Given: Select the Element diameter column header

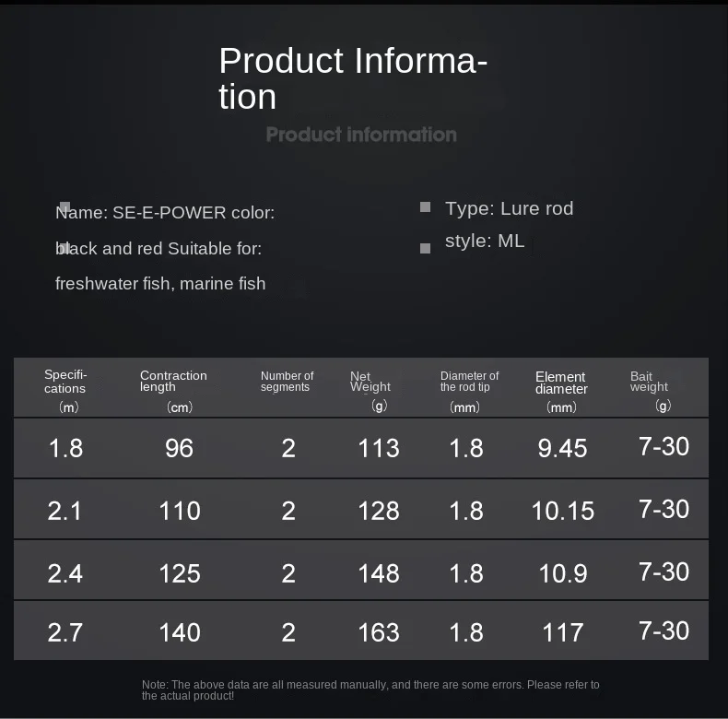Looking at the screenshot, I should [x=561, y=390].
